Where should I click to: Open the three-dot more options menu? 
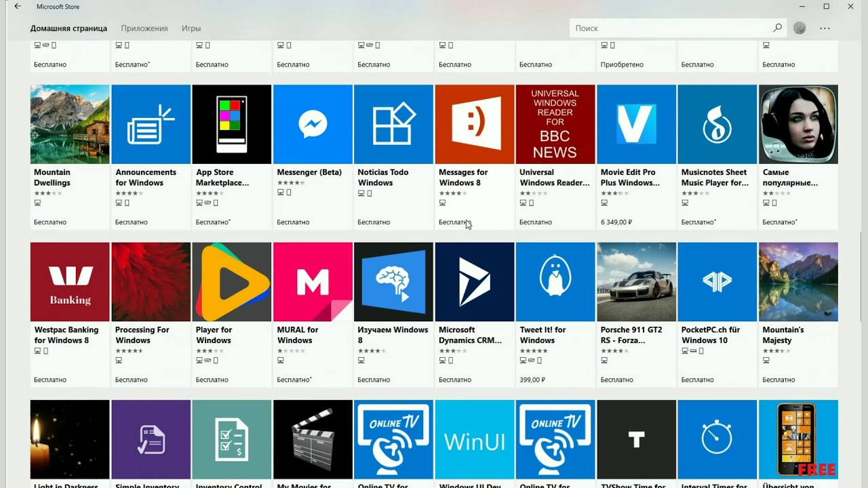coord(825,28)
